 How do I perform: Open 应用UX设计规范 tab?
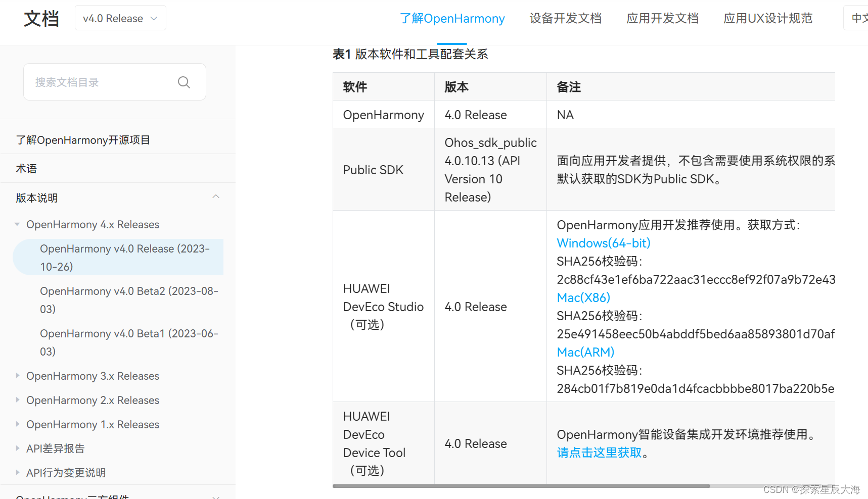click(768, 19)
